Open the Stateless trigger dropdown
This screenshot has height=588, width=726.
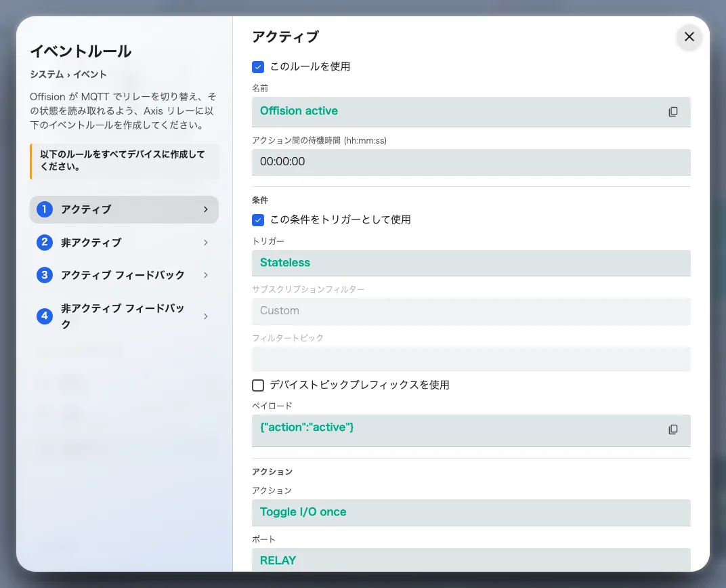pyautogui.click(x=471, y=263)
